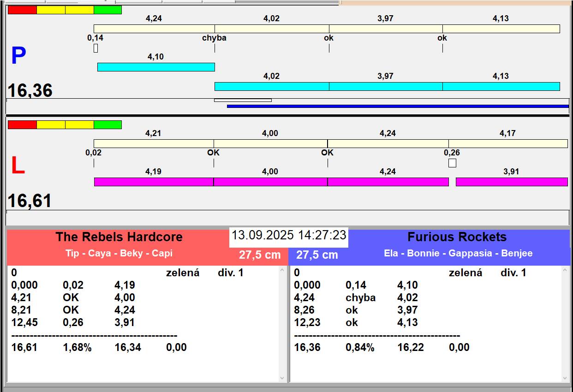Click the small 0,26 changeover marker box in lane L

pos(452,163)
